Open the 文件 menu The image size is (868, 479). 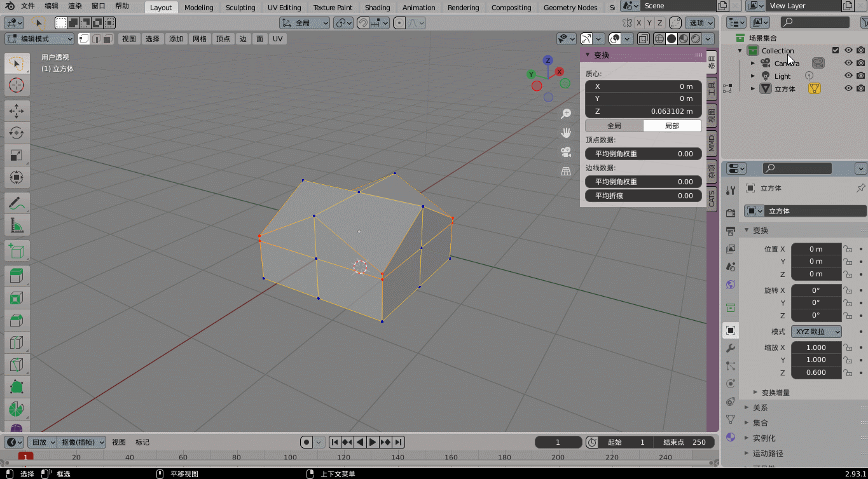point(28,6)
